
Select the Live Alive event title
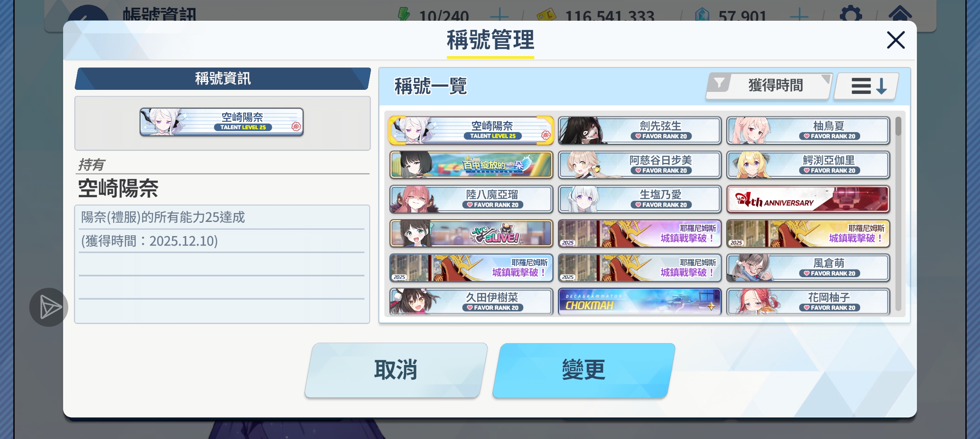pyautogui.click(x=471, y=233)
